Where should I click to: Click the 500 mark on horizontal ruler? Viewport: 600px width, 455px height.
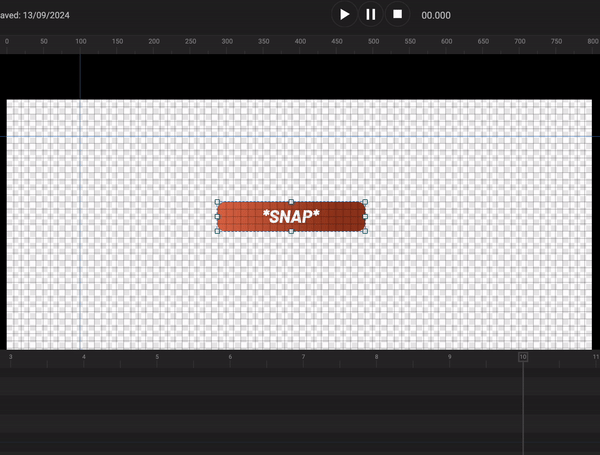coord(373,41)
